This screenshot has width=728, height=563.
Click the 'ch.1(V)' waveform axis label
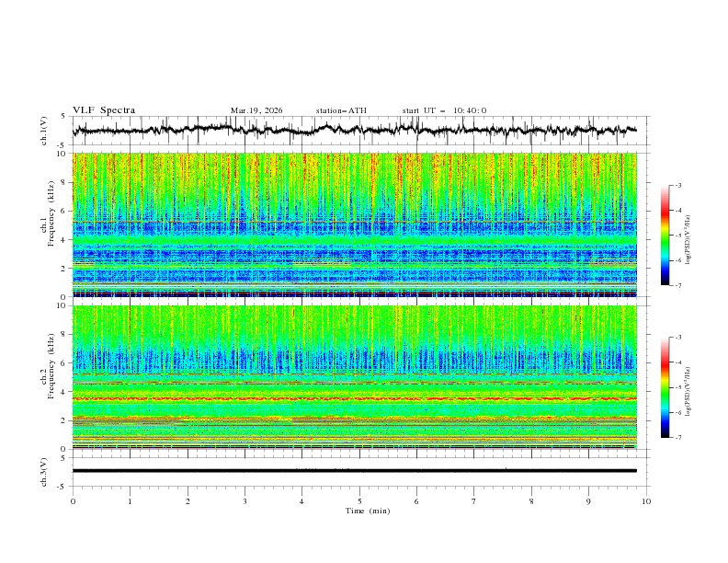[43, 131]
